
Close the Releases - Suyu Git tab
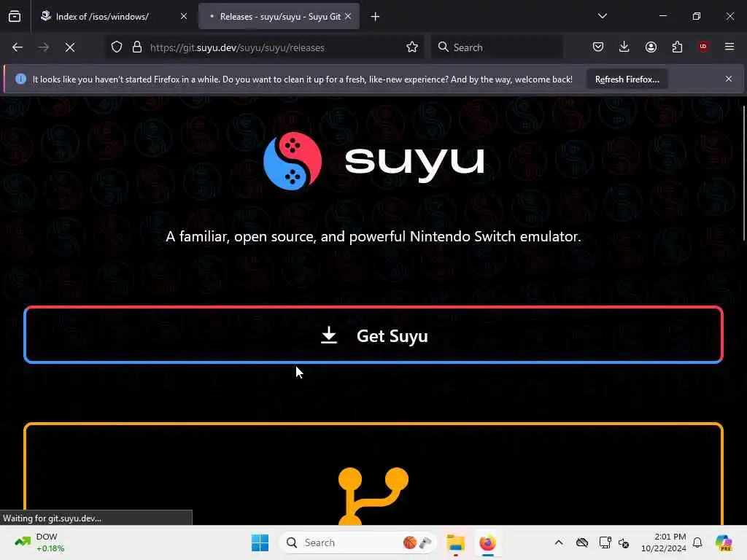[x=348, y=16]
